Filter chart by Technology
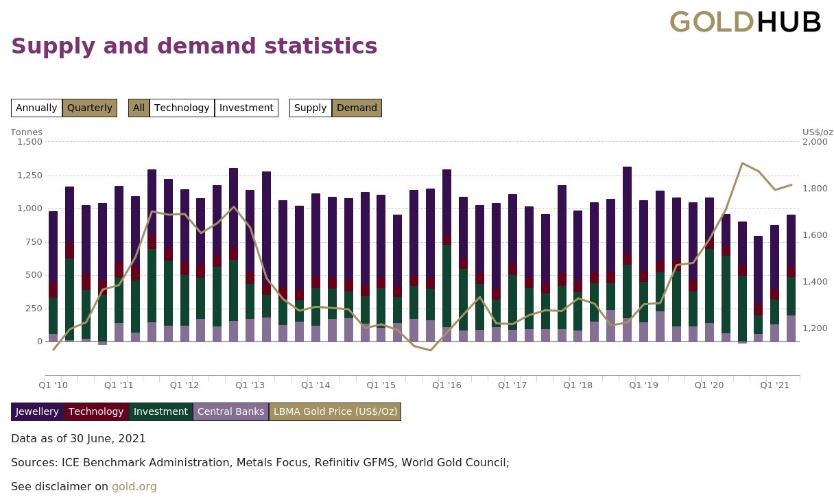834x504 pixels. pyautogui.click(x=182, y=108)
